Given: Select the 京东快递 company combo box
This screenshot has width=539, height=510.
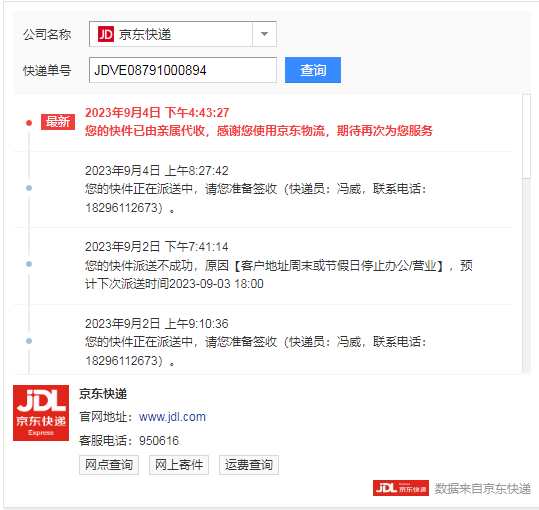Looking at the screenshot, I should 183,34.
